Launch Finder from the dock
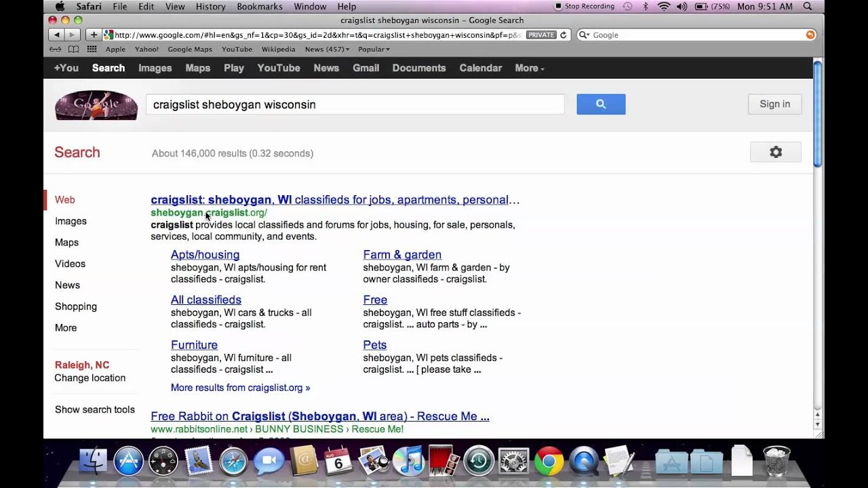868x488 pixels. coord(93,462)
